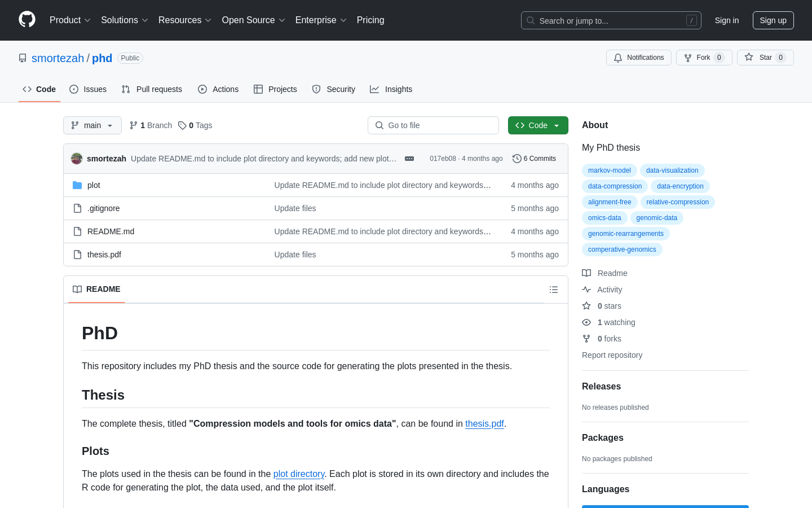Switch to the Issues tab

(88, 89)
